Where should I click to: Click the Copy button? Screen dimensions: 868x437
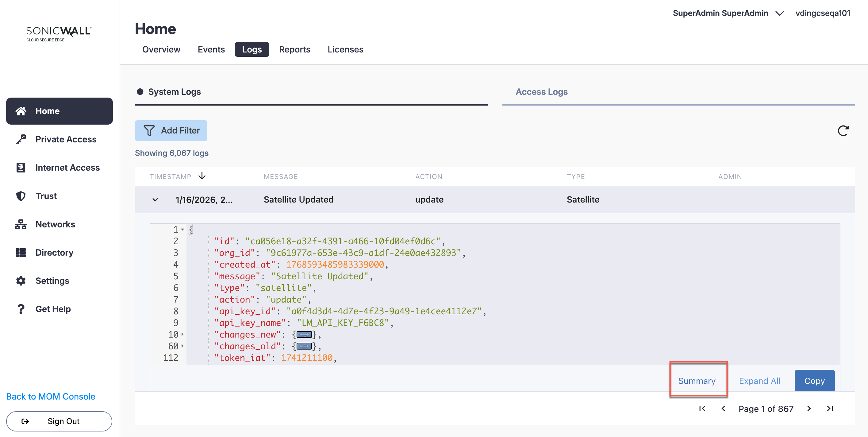(814, 381)
